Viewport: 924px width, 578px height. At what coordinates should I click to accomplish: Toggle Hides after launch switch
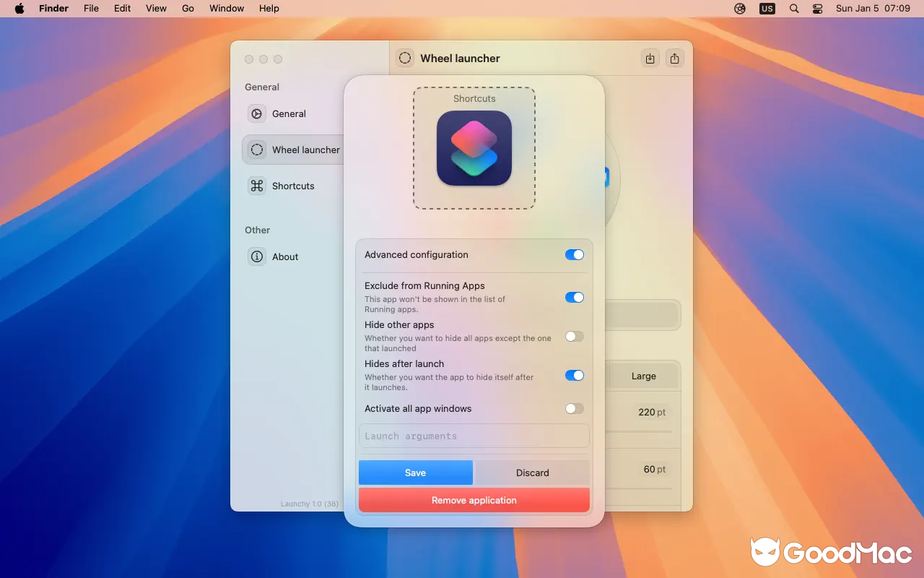click(575, 375)
